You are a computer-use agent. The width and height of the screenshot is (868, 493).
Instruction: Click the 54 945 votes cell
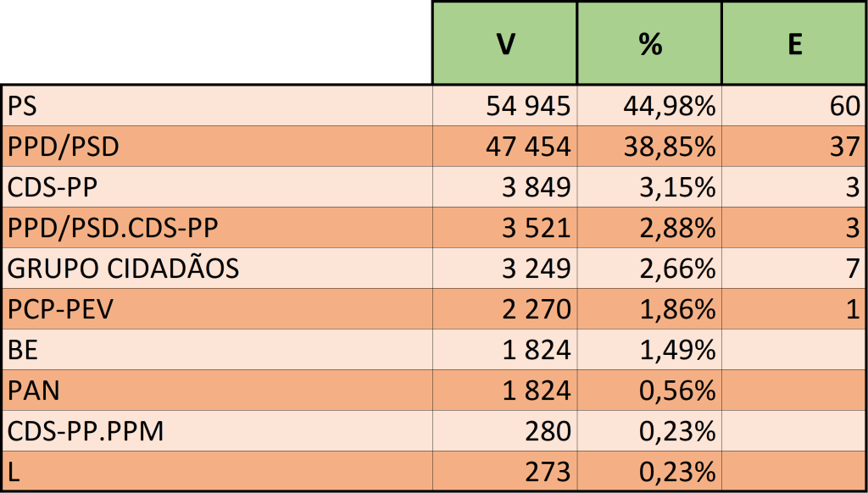pyautogui.click(x=528, y=106)
